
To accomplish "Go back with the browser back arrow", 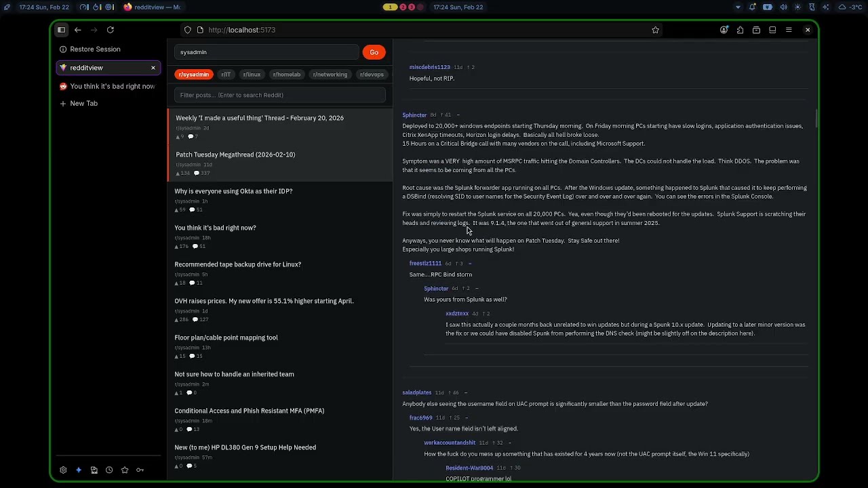I will point(78,30).
